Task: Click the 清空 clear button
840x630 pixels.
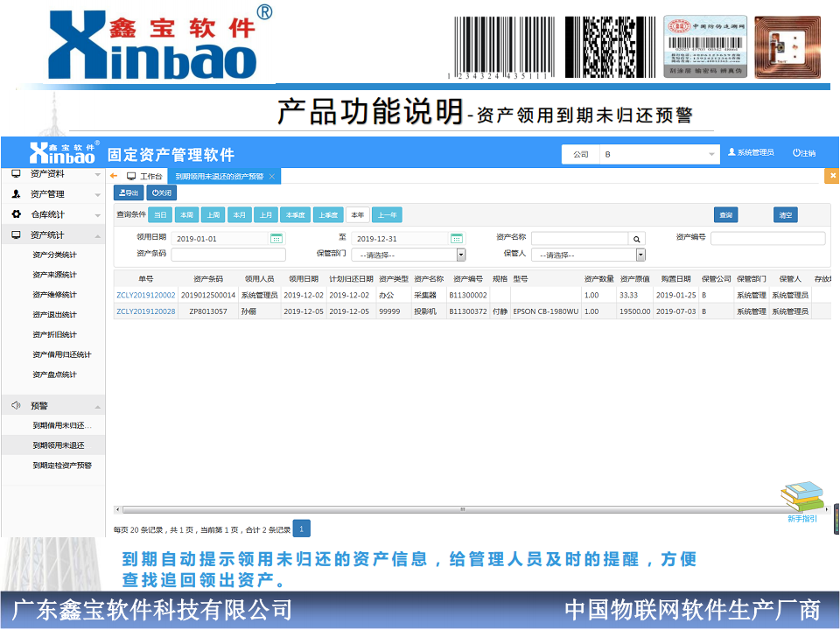Action: click(x=786, y=215)
